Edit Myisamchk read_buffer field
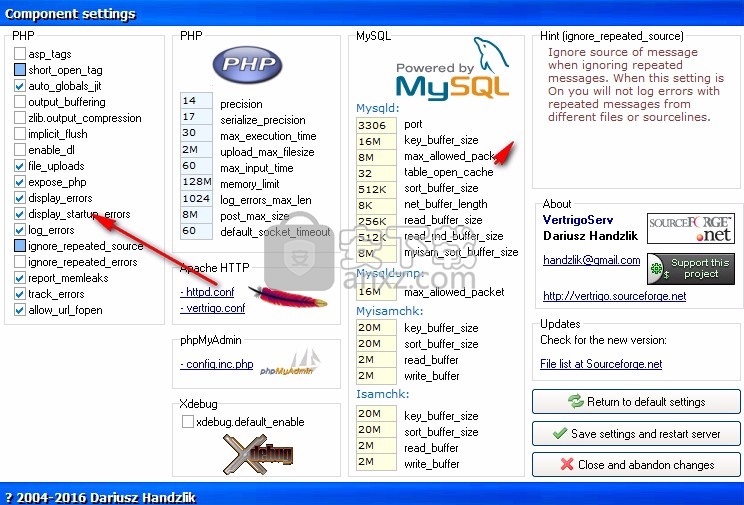 [x=376, y=360]
